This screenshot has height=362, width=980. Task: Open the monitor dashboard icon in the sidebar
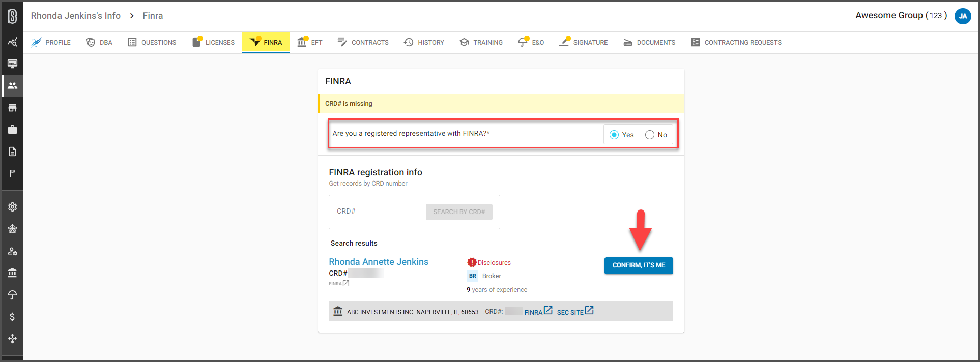[12, 64]
